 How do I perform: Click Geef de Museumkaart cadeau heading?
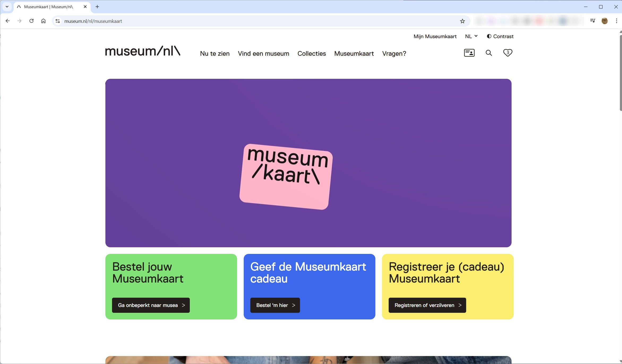pos(308,272)
